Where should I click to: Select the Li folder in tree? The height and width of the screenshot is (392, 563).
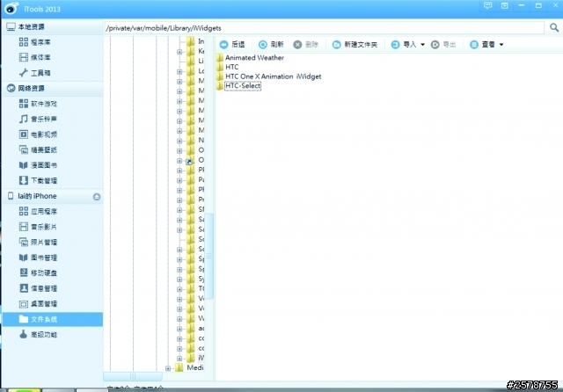[x=195, y=61]
